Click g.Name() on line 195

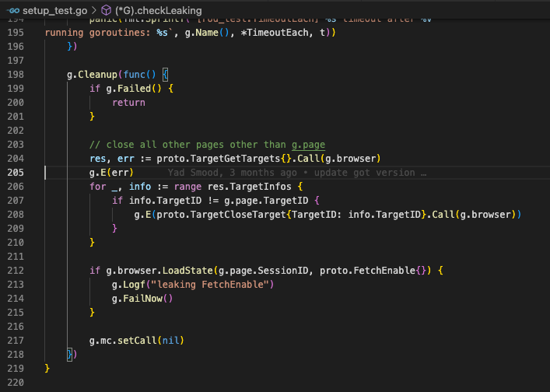click(x=207, y=33)
